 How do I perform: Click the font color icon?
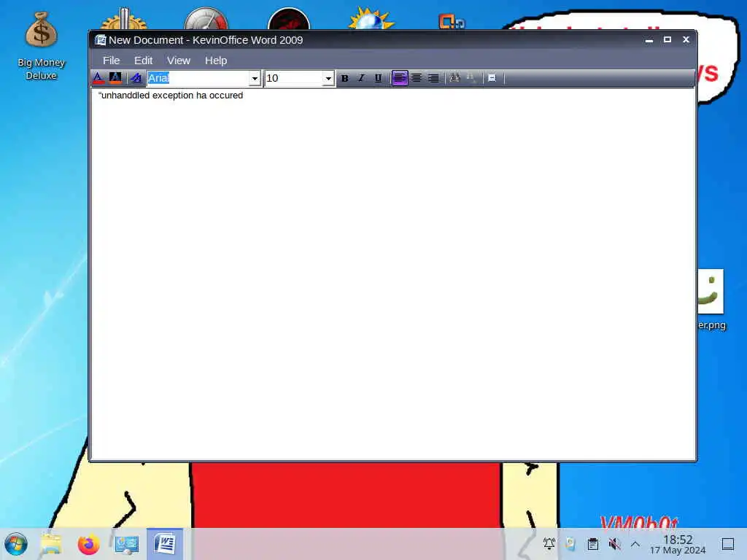coord(98,78)
